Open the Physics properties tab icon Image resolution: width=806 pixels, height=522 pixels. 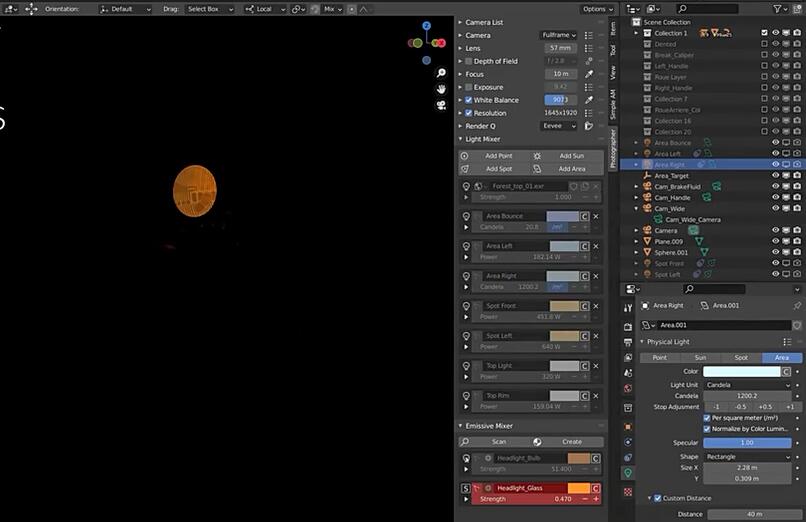tap(628, 442)
